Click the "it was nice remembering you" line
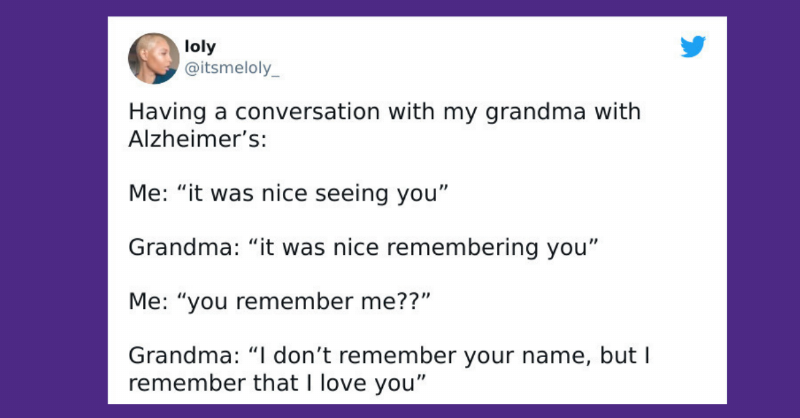 coord(363,245)
